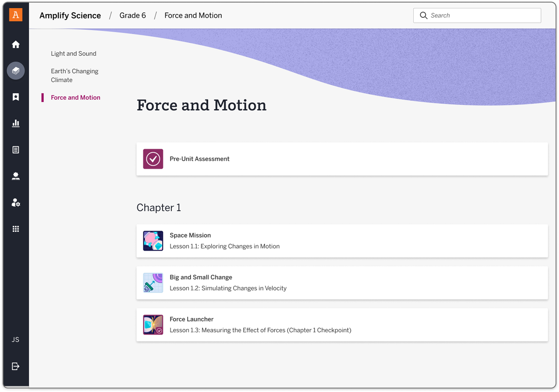This screenshot has height=392, width=559.
Task: Open the curriculum layers icon in sidebar
Action: point(16,71)
